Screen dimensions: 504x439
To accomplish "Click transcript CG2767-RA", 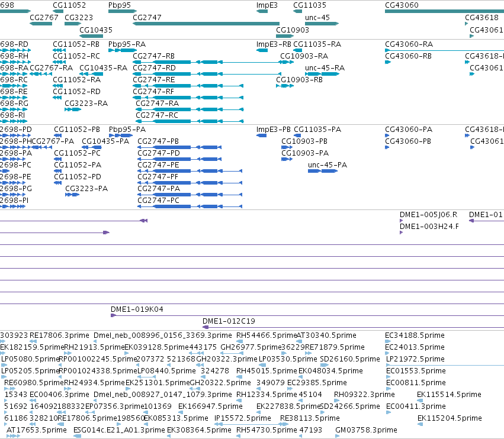I will pyautogui.click(x=41, y=74).
